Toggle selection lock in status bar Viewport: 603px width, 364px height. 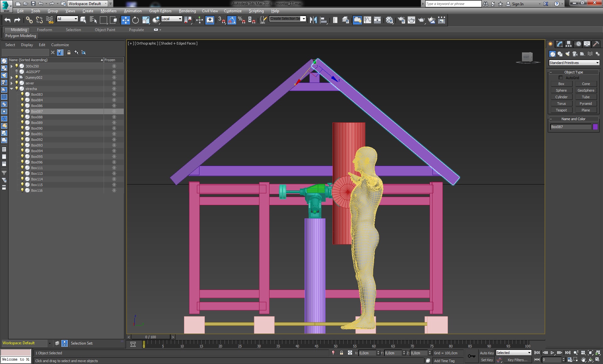tap(341, 353)
